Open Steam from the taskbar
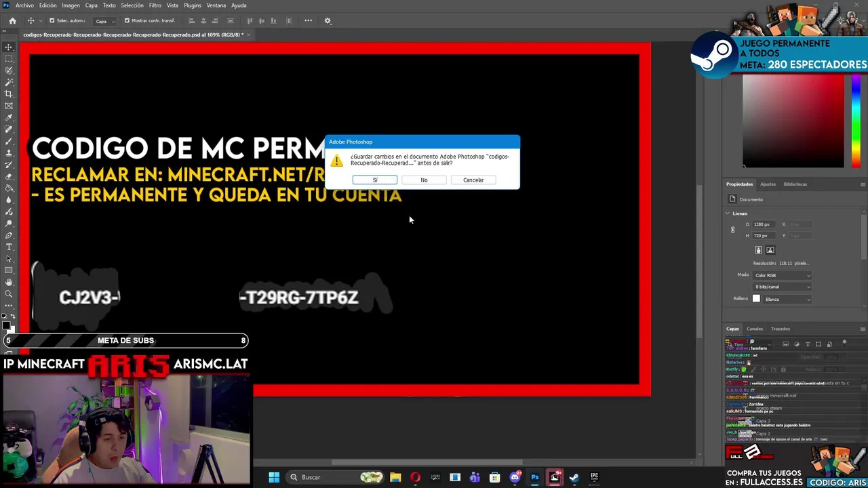This screenshot has height=488, width=868. (574, 477)
